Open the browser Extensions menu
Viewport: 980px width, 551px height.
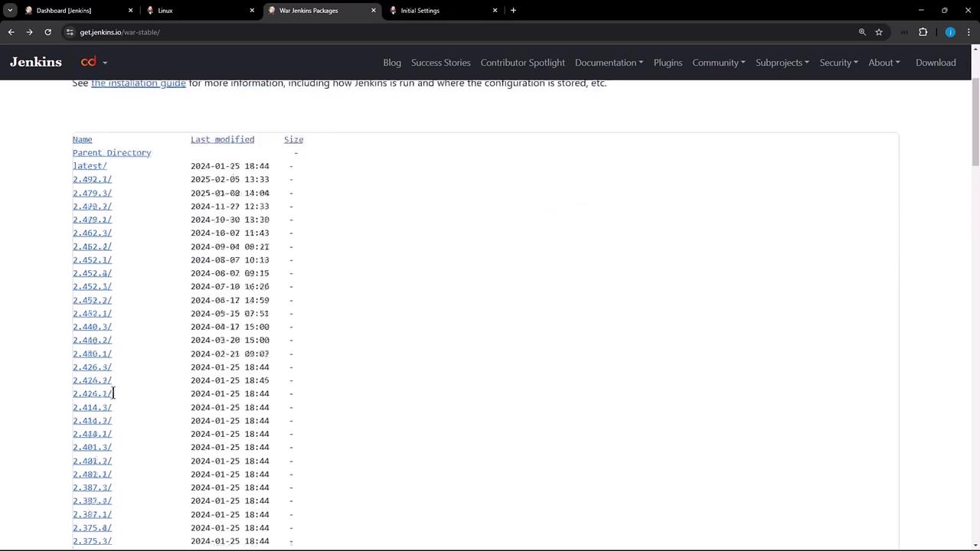tap(923, 32)
